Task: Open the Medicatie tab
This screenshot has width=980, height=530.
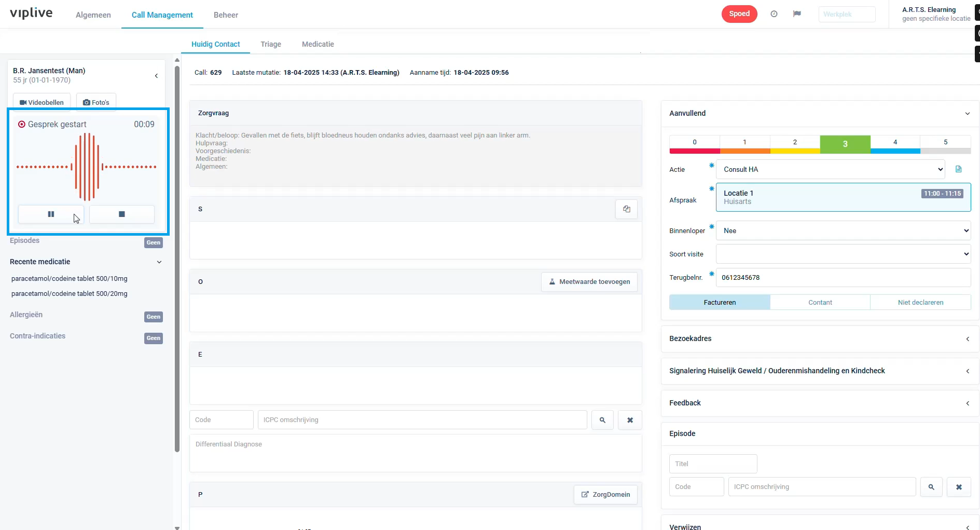Action: 318,44
